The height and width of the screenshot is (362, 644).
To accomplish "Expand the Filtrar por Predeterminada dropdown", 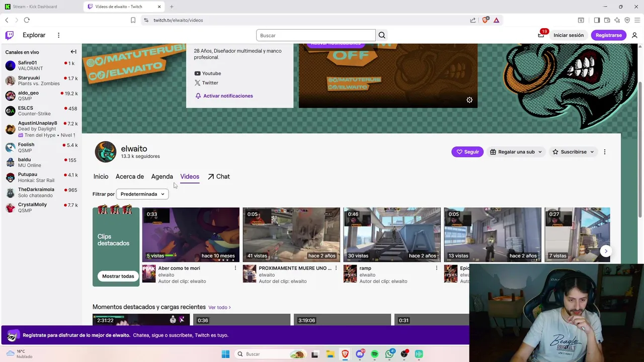I will point(142,194).
